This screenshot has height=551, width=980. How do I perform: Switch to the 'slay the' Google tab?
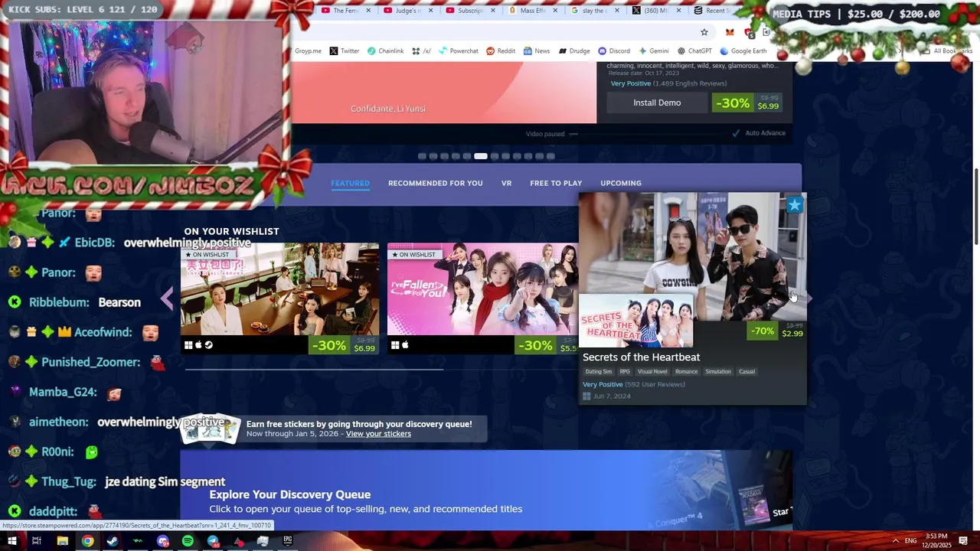pos(595,11)
